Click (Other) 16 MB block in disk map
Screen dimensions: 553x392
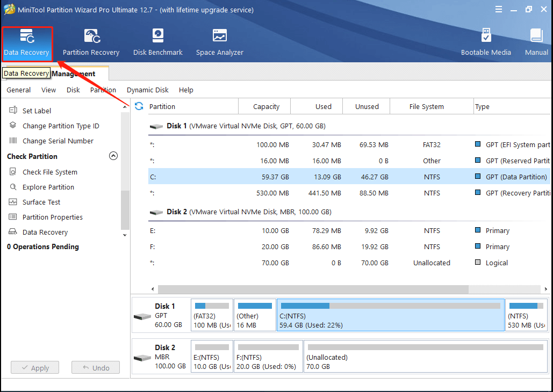[255, 315]
